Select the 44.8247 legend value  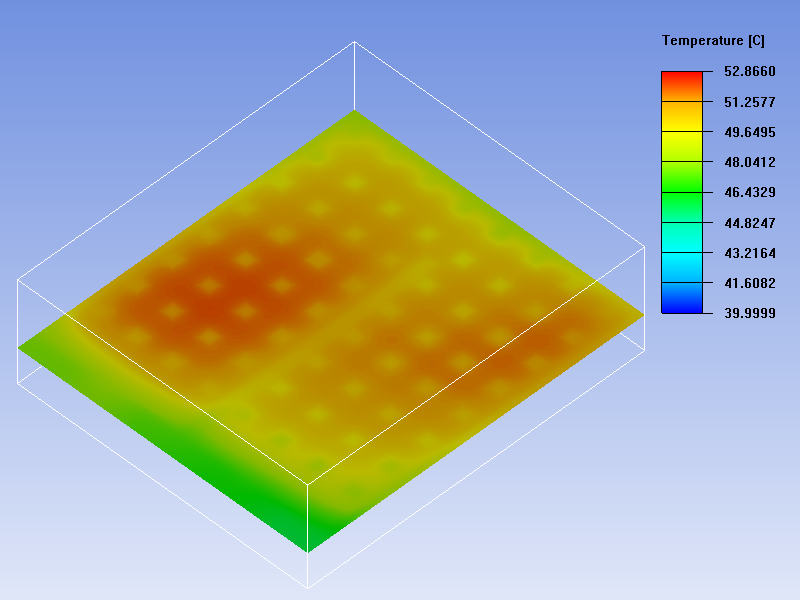pyautogui.click(x=749, y=223)
